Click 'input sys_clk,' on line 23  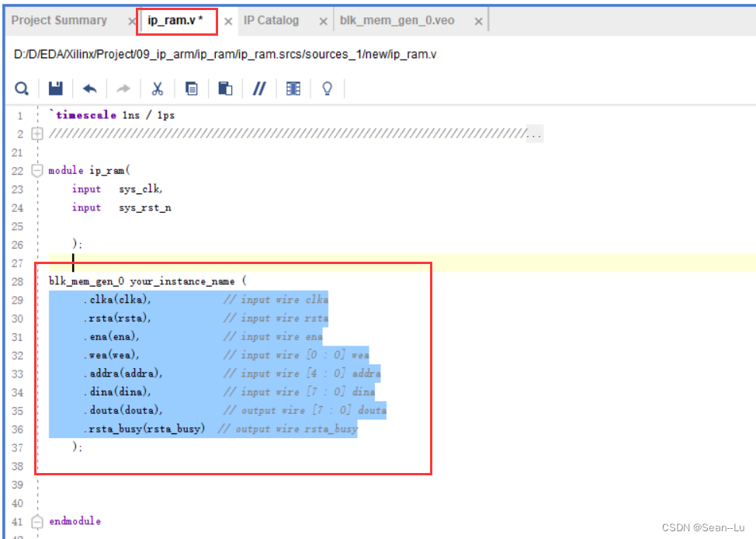pos(117,189)
